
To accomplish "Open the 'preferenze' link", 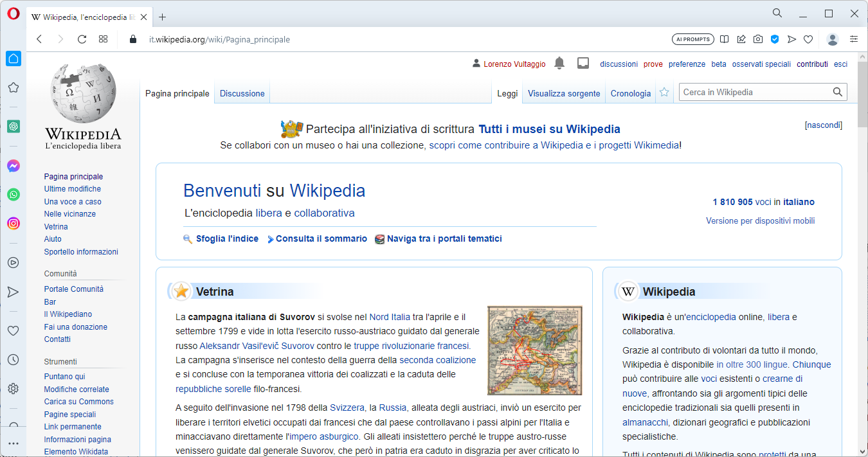I will pyautogui.click(x=687, y=64).
